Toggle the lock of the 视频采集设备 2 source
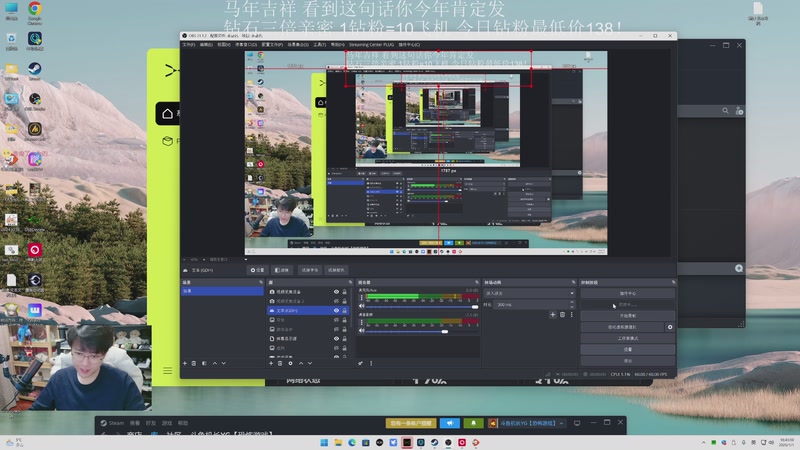Viewport: 800px width, 450px height. 344,301
